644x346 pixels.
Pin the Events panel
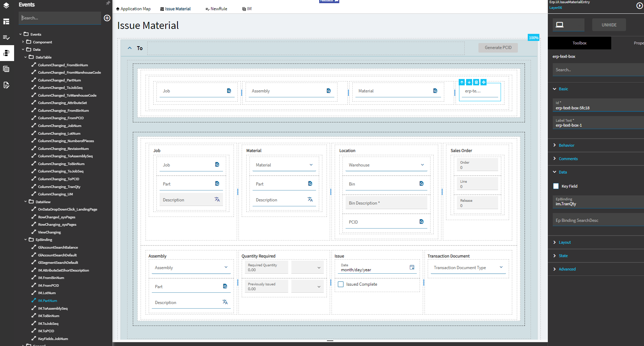pos(108,3)
